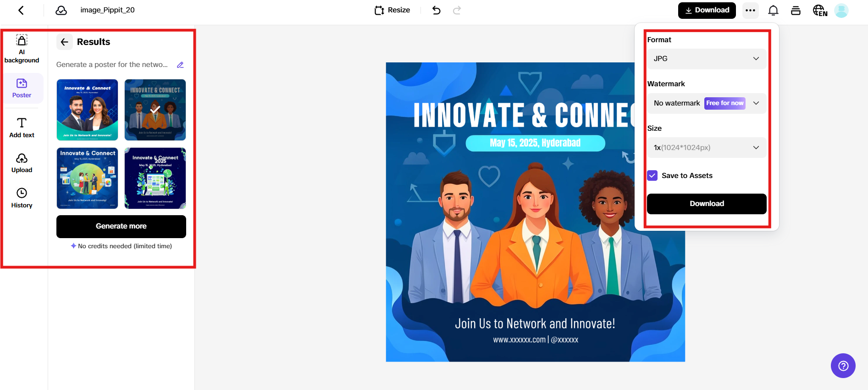
Task: Open the Upload panel
Action: 22,163
